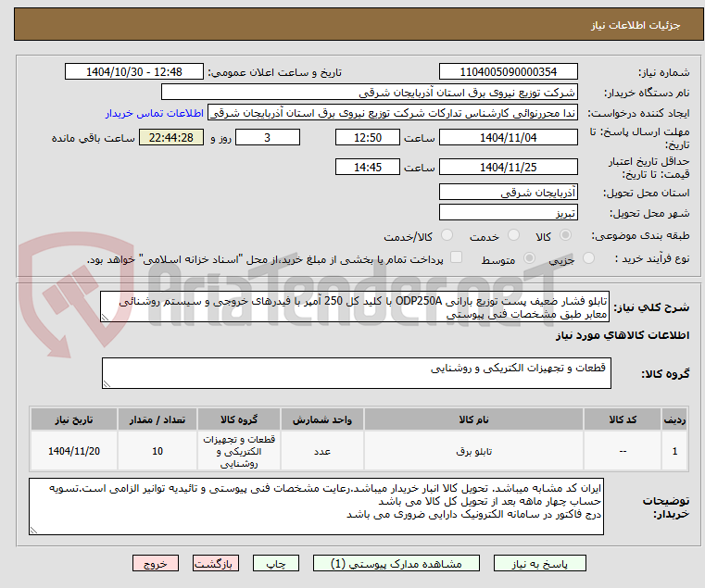Click the need date cell 1404/11/20
Image resolution: width=705 pixels, height=588 pixels.
point(74,451)
